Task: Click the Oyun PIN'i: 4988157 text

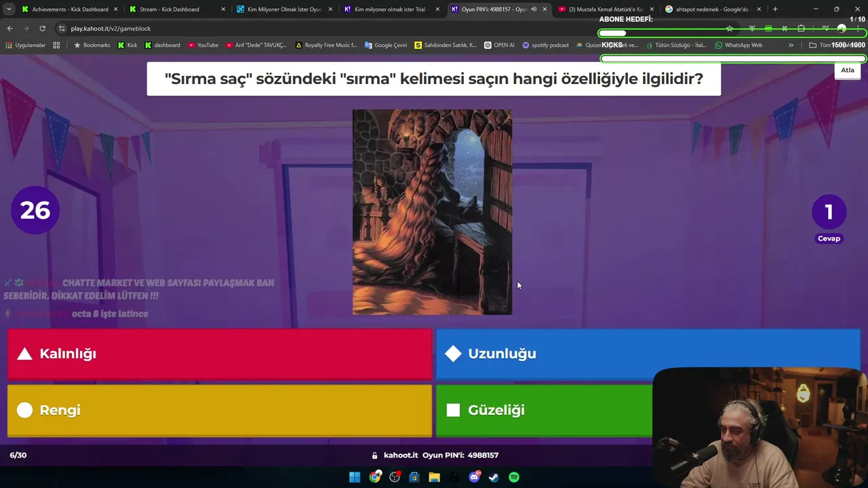Action: tap(460, 455)
